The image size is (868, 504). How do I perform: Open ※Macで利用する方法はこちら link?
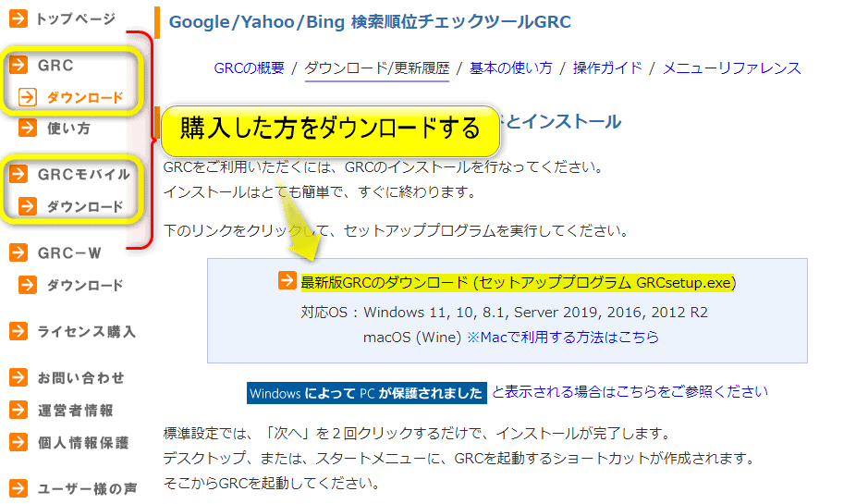click(x=563, y=337)
